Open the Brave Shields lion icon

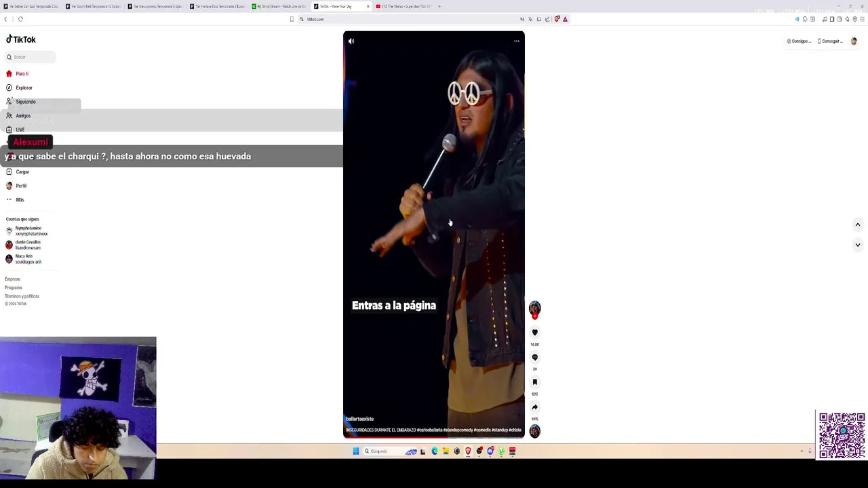coord(557,19)
